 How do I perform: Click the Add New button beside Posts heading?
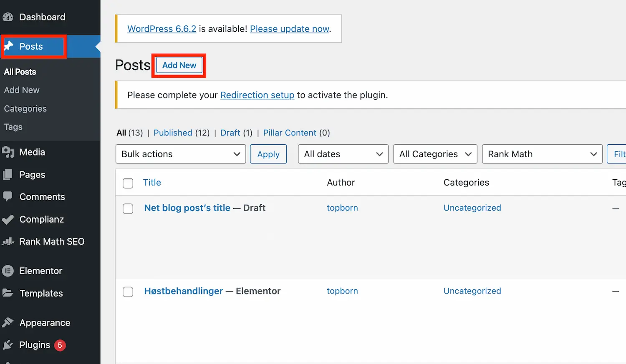179,65
